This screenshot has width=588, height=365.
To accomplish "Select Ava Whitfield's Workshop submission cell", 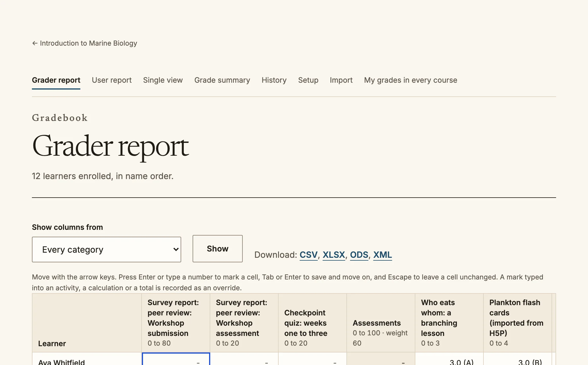I will (x=176, y=359).
